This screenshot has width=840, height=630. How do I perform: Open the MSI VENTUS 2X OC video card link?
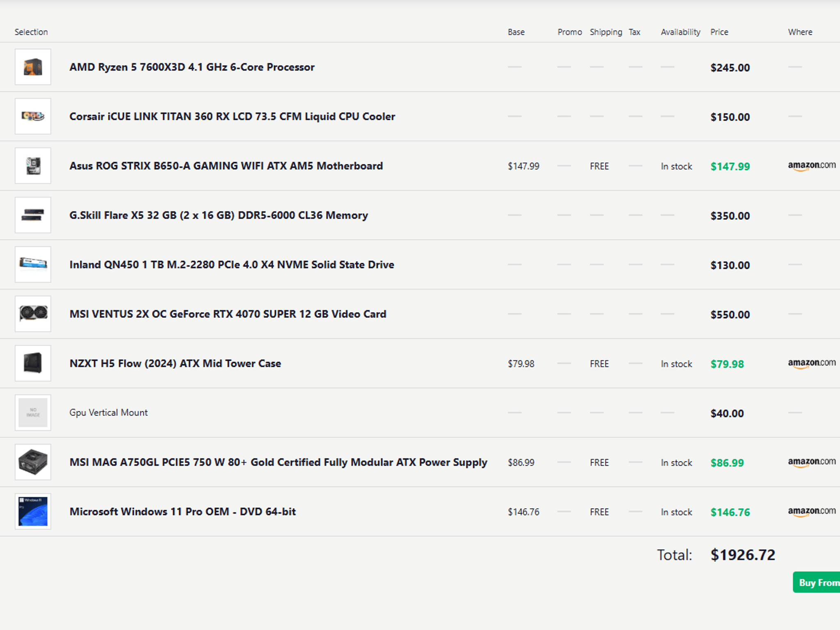228,314
